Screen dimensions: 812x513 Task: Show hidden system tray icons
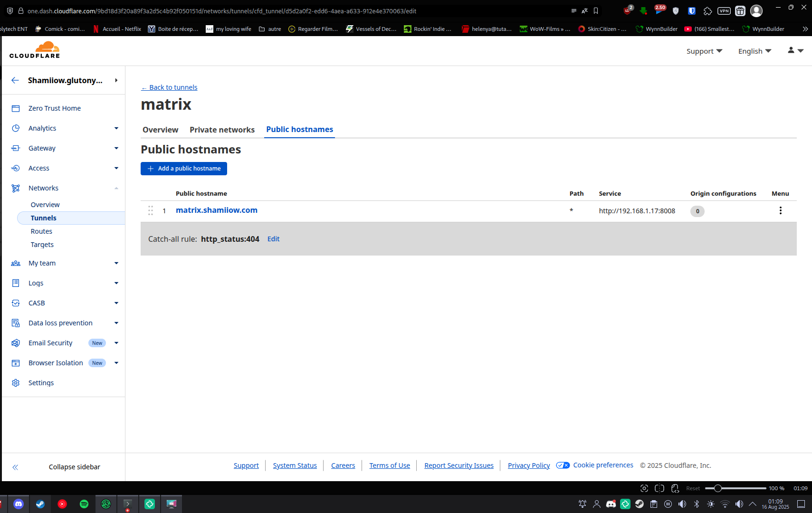753,504
